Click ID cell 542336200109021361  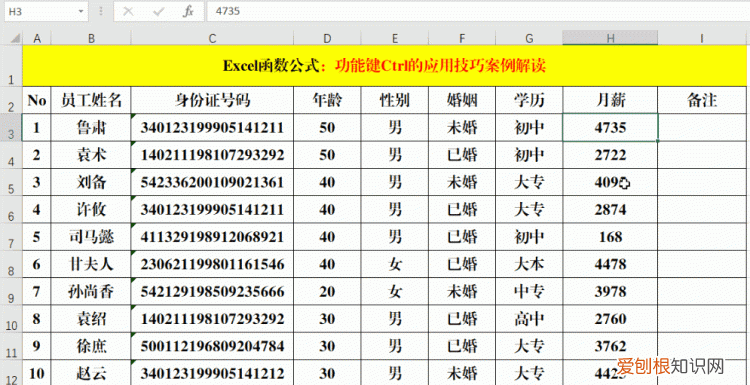point(212,182)
